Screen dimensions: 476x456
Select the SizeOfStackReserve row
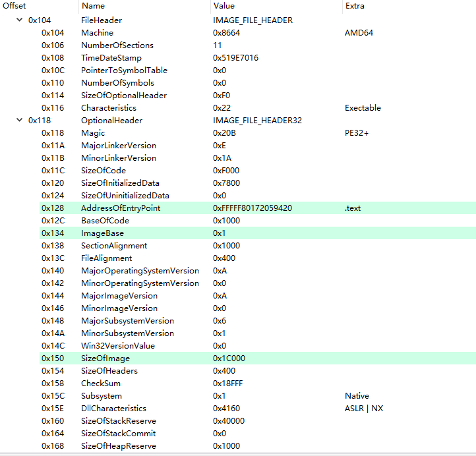tap(118, 421)
